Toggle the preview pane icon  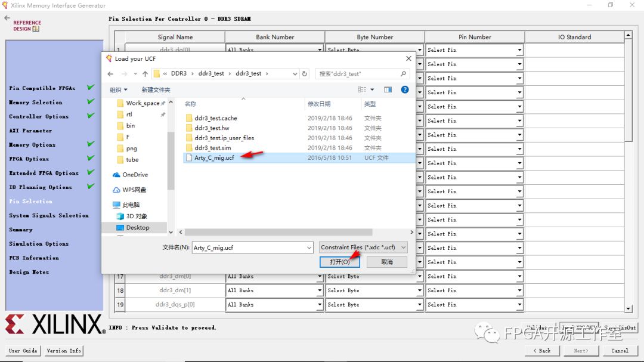point(388,89)
